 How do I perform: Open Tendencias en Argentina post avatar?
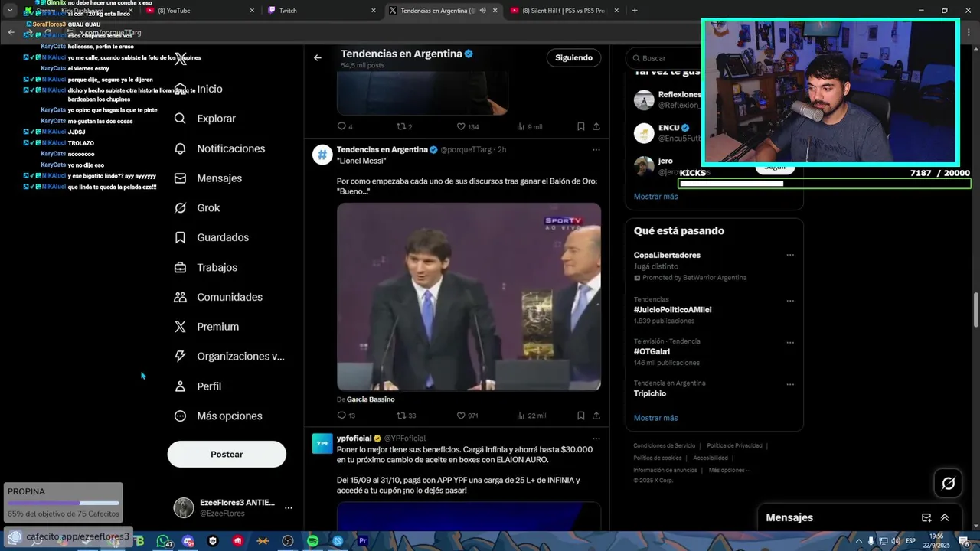click(x=322, y=155)
